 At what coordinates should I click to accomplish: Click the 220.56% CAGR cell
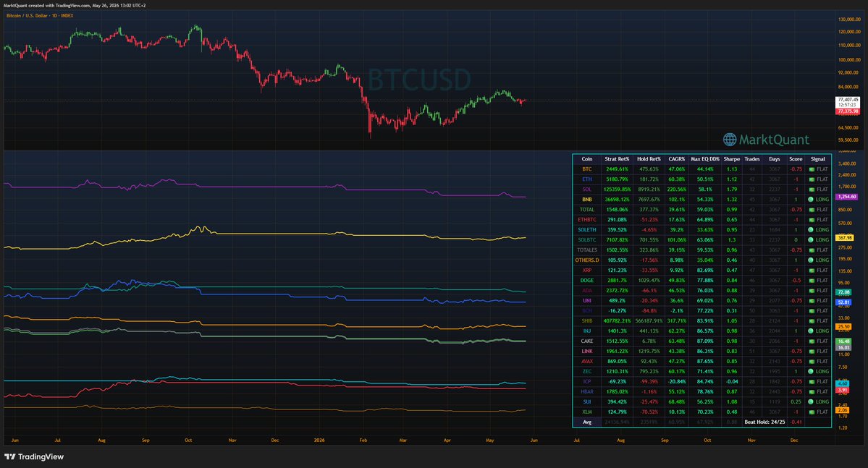[x=676, y=190]
